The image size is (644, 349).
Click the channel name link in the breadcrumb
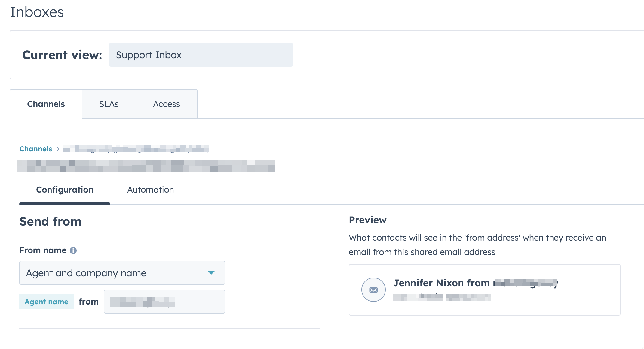pos(135,149)
